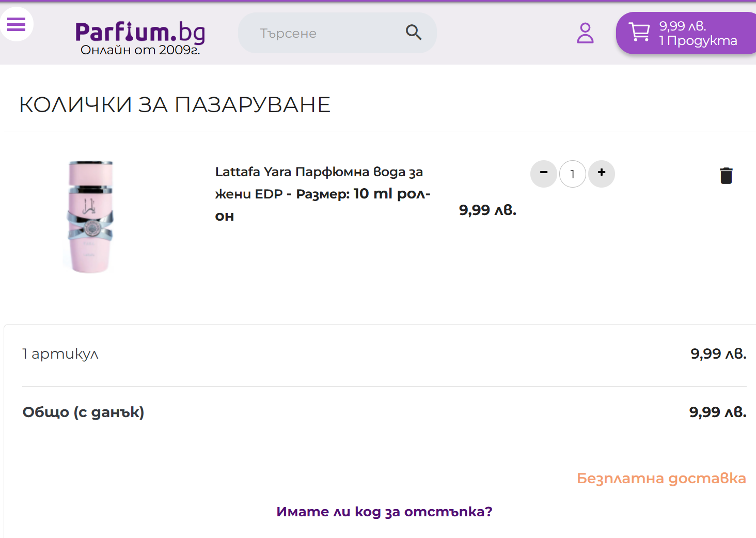
Task: Click the '1 Продукта' cart summary text
Action: 698,41
